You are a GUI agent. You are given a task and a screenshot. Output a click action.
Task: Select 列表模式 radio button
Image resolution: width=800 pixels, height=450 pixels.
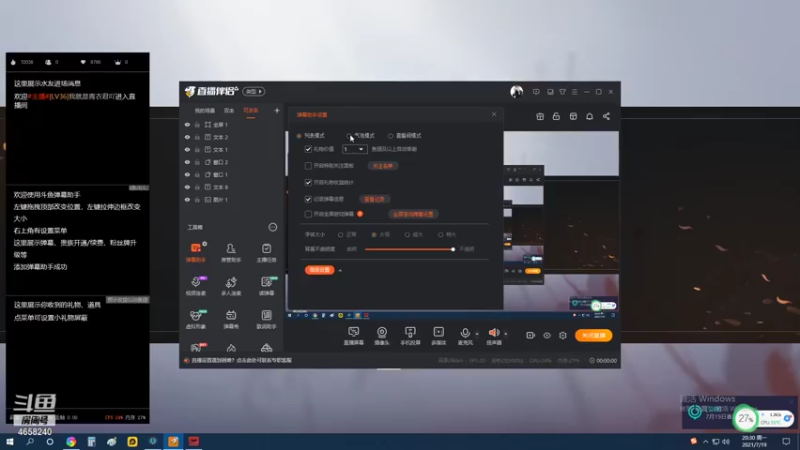point(299,136)
